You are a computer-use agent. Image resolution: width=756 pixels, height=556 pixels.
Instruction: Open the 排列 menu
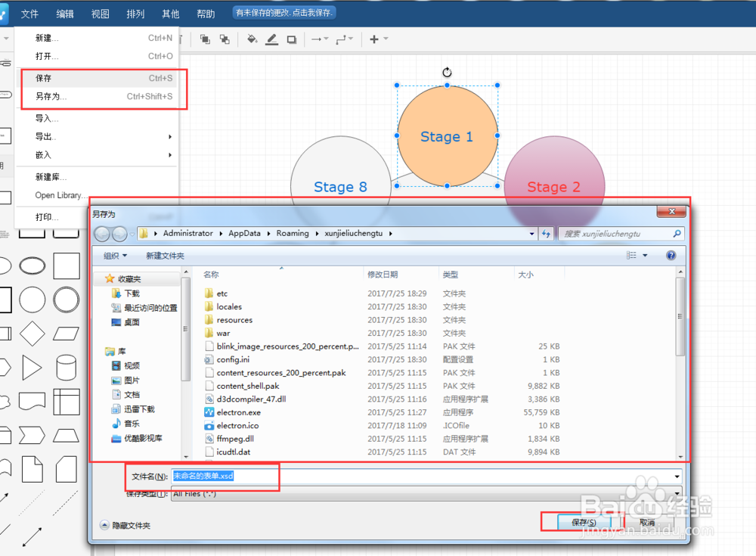click(x=135, y=14)
